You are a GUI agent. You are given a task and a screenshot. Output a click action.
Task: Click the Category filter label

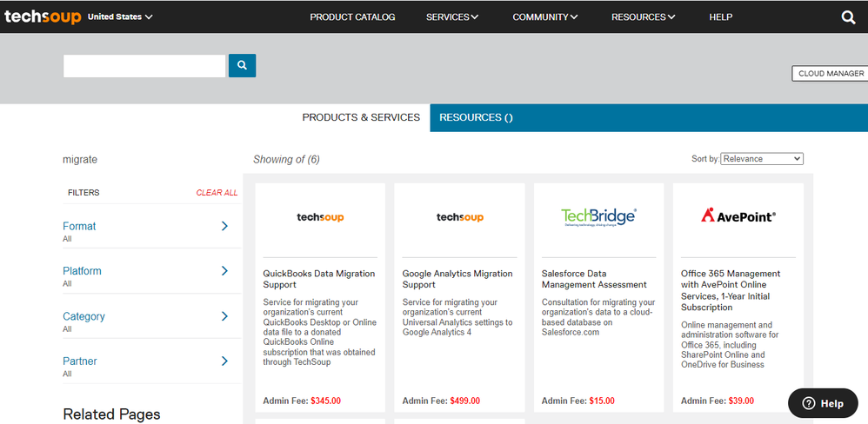tap(83, 316)
